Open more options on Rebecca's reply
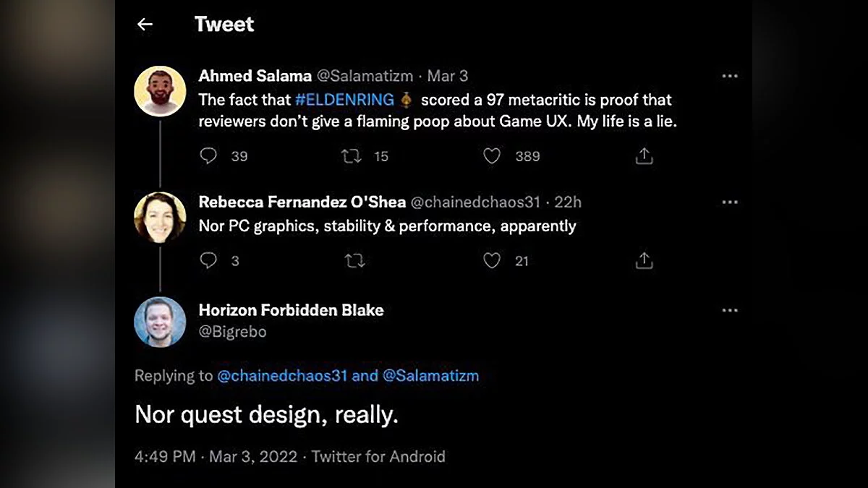 point(730,202)
